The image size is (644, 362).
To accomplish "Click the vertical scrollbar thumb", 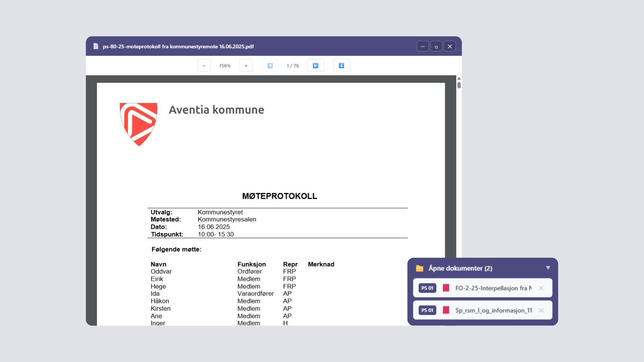I will [x=459, y=85].
